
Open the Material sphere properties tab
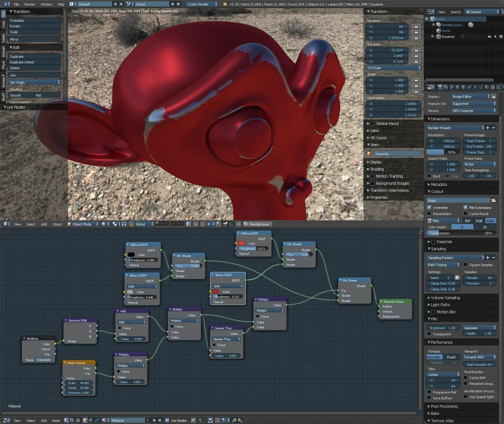[x=487, y=87]
